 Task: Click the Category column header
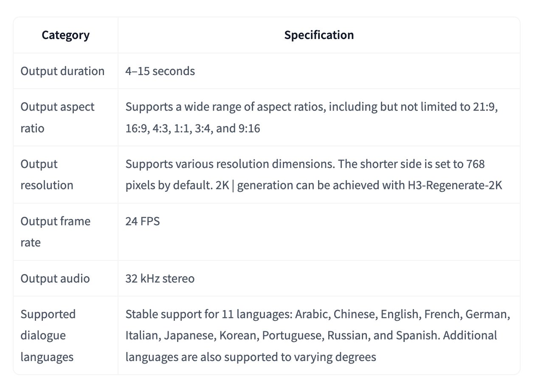[65, 35]
